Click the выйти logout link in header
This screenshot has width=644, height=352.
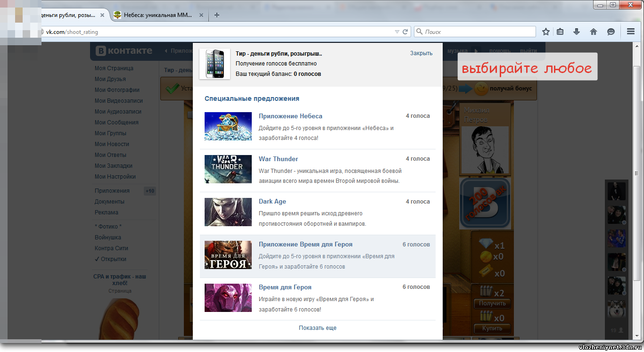pyautogui.click(x=528, y=51)
